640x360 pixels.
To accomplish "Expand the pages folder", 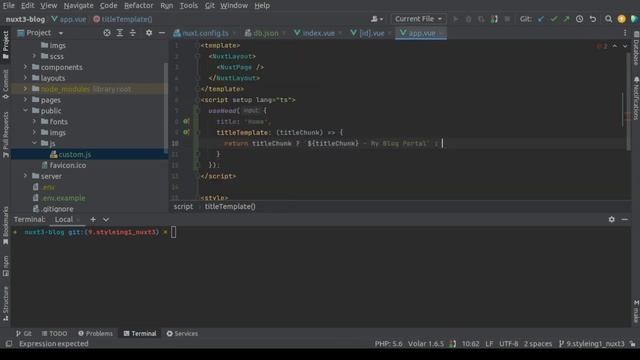I will point(25,100).
